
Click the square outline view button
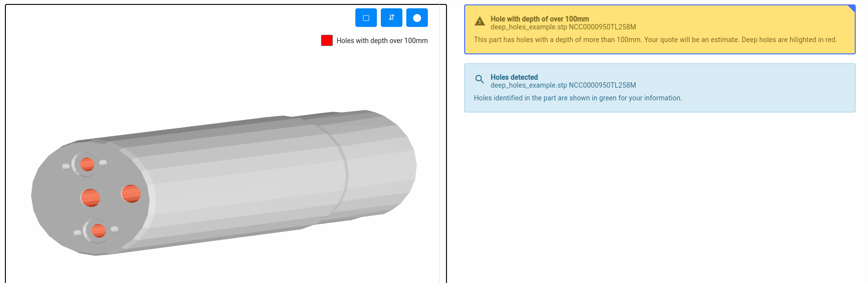tap(366, 18)
